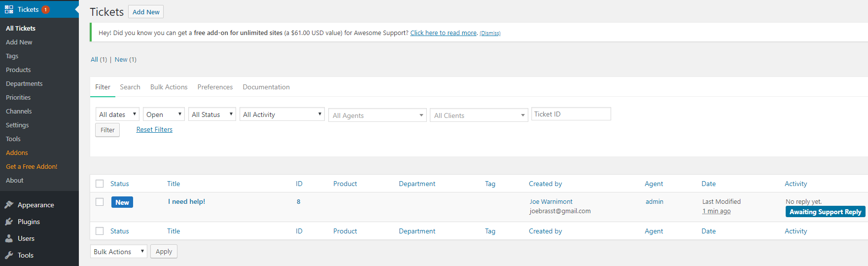Click the blue New status badge
868x266 pixels.
122,202
